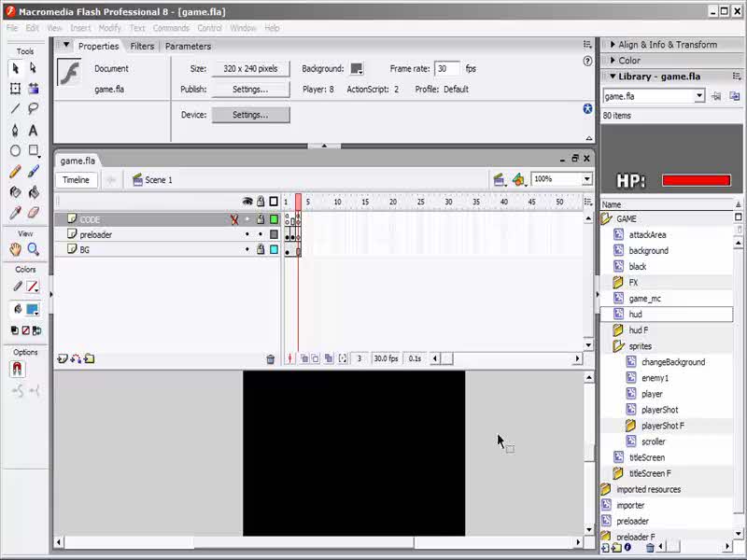Select the Hand tool
The width and height of the screenshot is (747, 560).
[15, 249]
